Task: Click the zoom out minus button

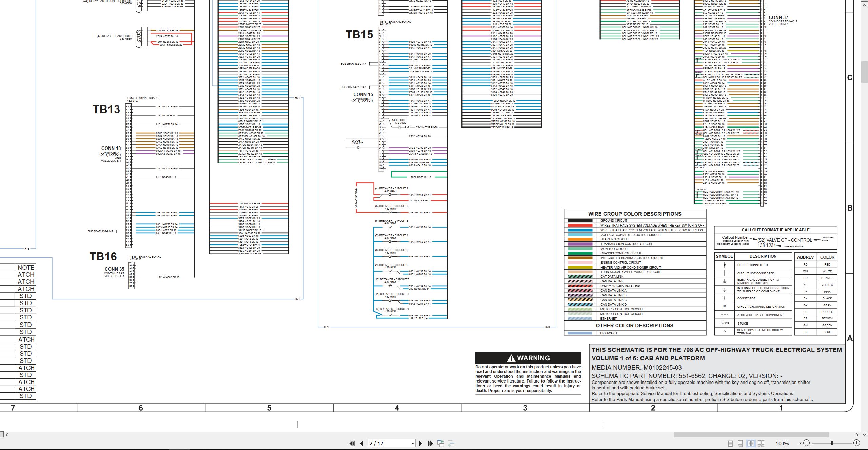Action: click(x=806, y=443)
